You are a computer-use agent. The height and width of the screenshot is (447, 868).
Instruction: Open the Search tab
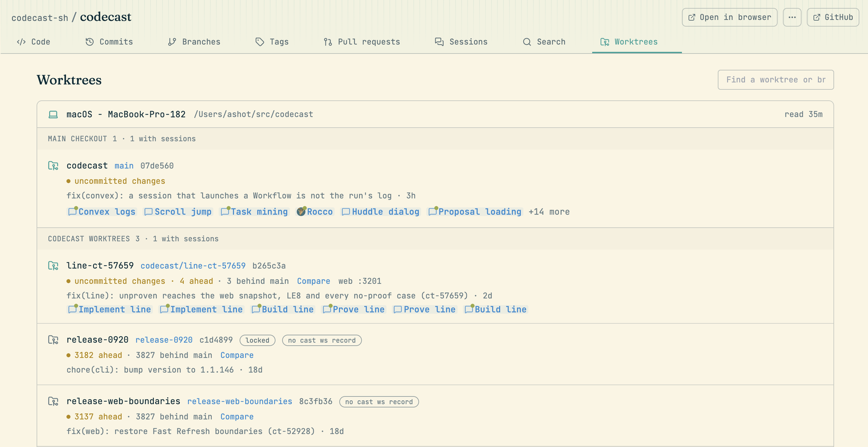(544, 42)
